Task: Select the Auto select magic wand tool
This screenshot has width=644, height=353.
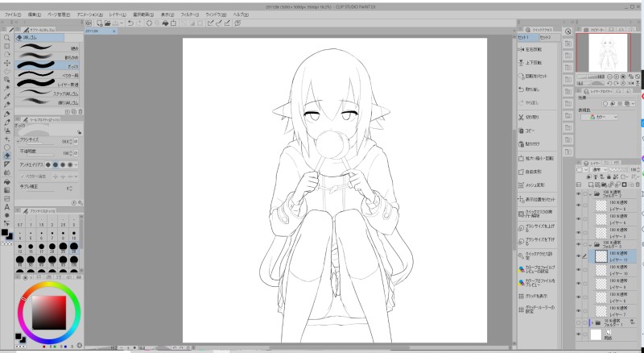Action: [x=7, y=88]
